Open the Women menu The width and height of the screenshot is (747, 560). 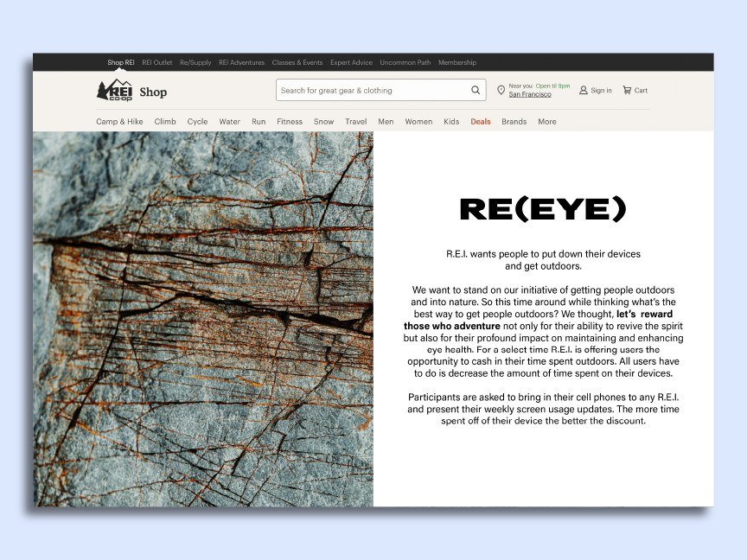418,122
